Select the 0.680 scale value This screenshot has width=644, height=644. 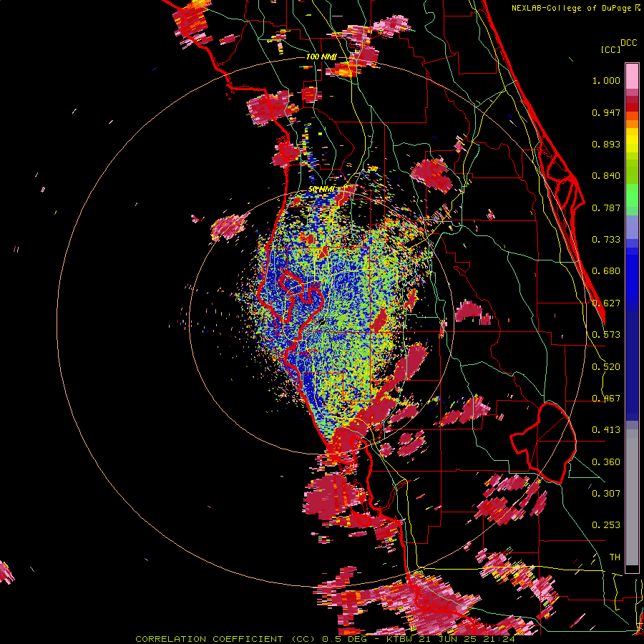coord(606,271)
